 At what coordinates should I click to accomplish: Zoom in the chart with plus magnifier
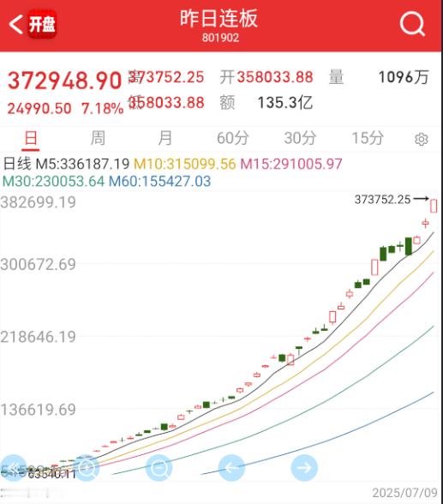87,468
